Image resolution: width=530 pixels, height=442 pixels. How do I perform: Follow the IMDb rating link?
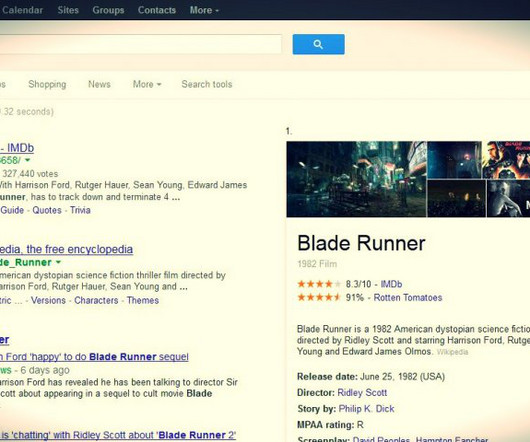(391, 284)
